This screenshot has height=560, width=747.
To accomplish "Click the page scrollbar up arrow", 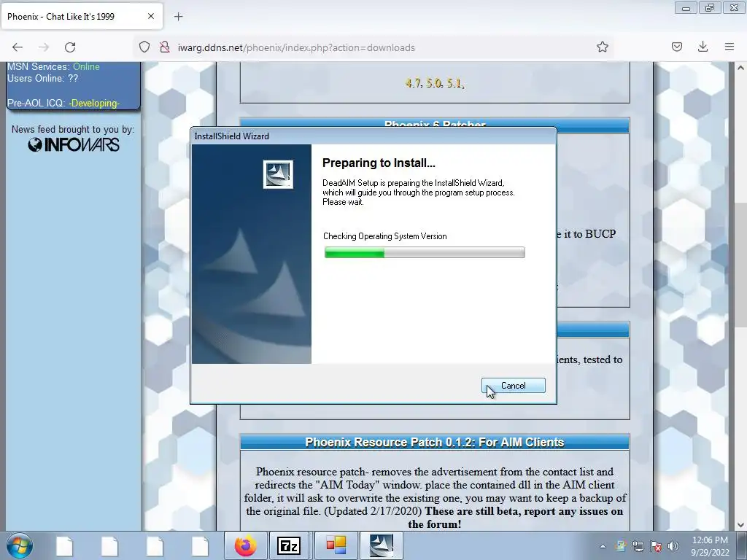I will click(740, 68).
